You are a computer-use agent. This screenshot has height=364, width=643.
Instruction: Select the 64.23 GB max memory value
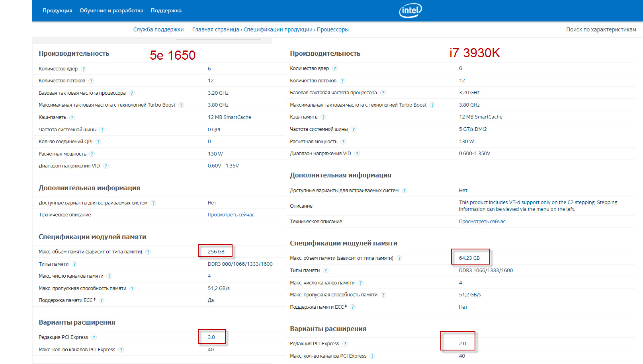tap(469, 258)
